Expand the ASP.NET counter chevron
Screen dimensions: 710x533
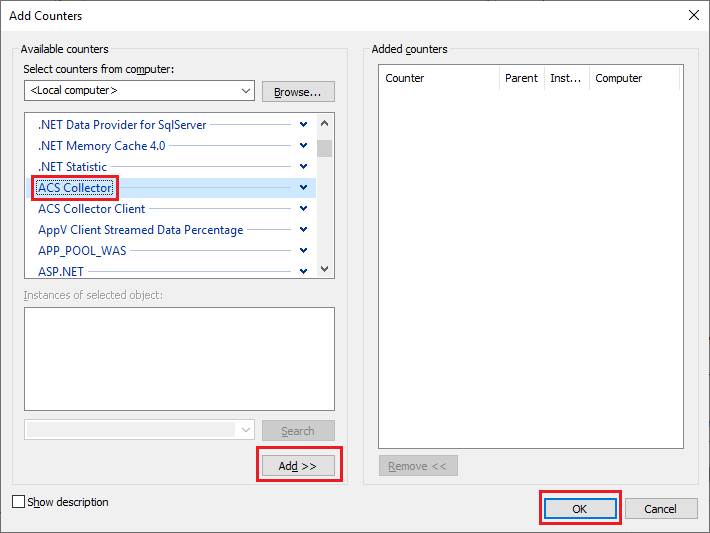[x=303, y=271]
